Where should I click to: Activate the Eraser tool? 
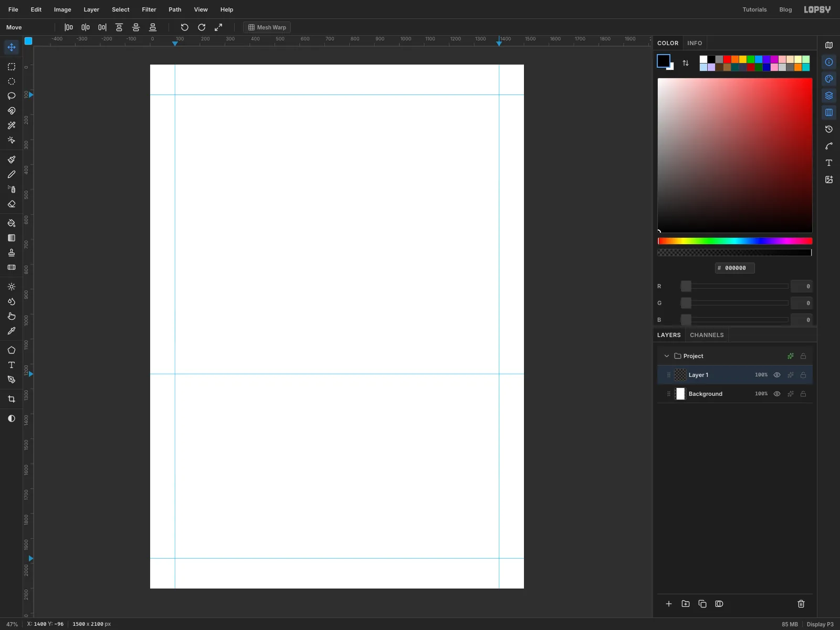click(x=12, y=204)
